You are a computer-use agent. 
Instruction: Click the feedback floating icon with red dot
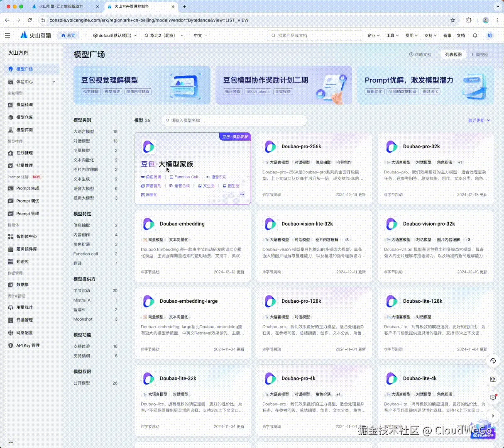[493, 397]
